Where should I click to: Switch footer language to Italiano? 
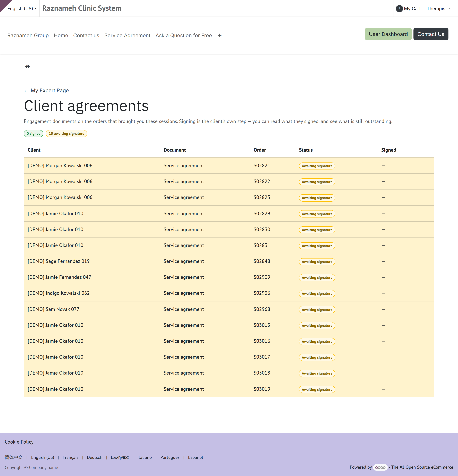tap(144, 457)
